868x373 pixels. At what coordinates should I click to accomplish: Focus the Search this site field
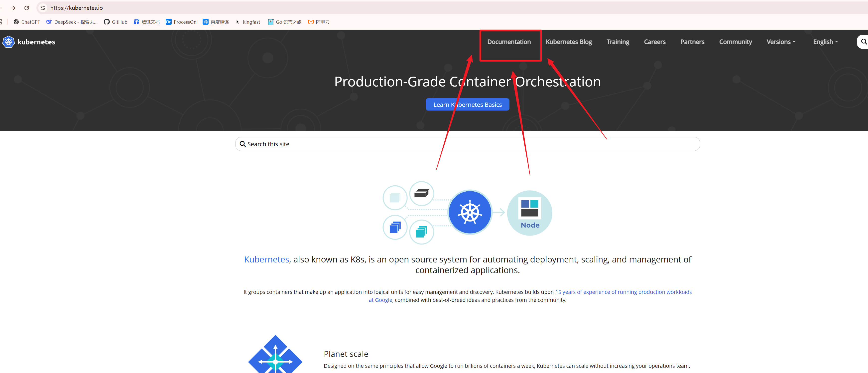coord(467,144)
